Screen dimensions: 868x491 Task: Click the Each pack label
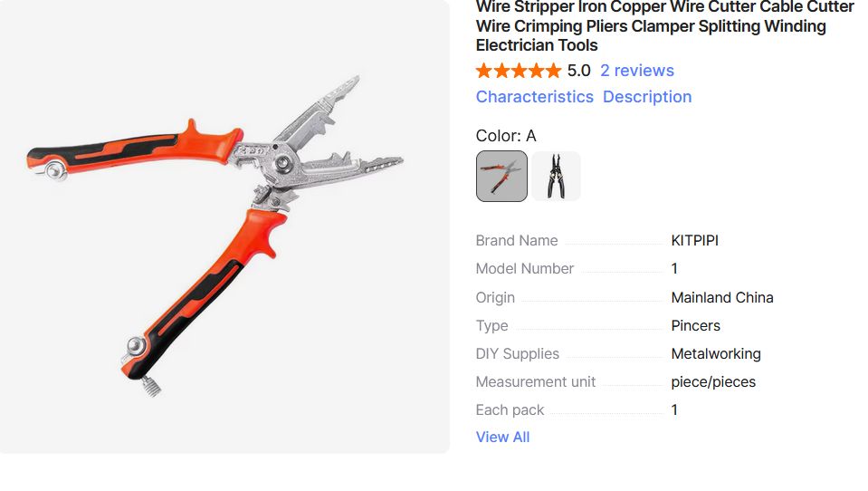click(510, 410)
